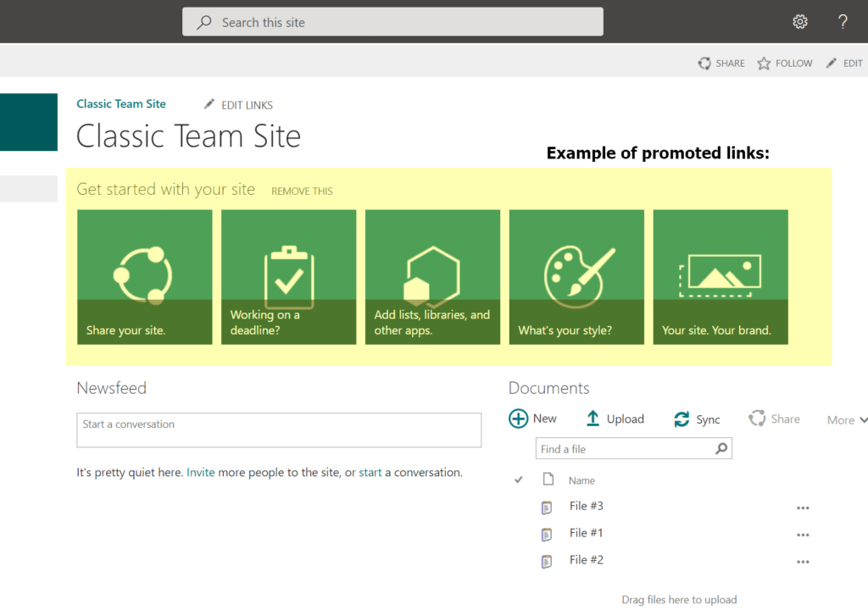
Task: Click REMOVE THIS next to Get started
Action: click(x=302, y=191)
